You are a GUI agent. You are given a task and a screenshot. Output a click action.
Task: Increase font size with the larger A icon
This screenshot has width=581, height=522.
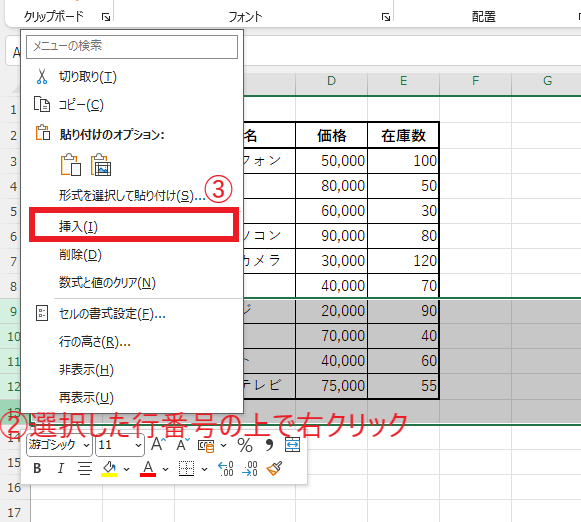pos(158,444)
